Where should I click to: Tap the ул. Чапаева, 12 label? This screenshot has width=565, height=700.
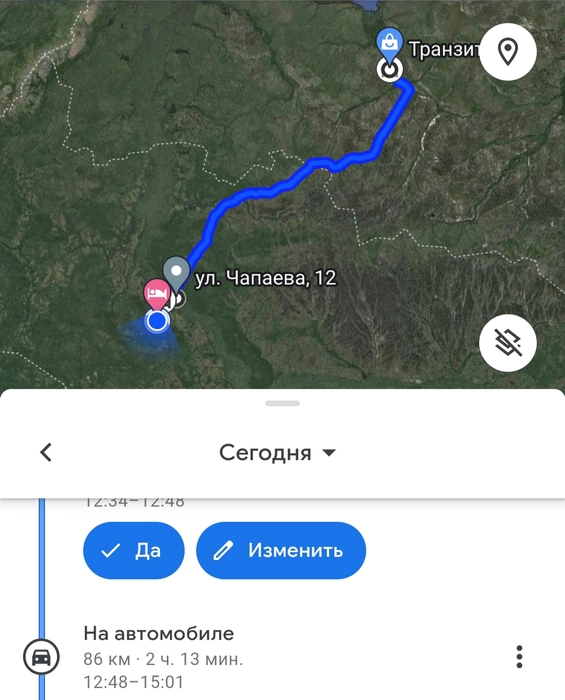click(x=266, y=278)
